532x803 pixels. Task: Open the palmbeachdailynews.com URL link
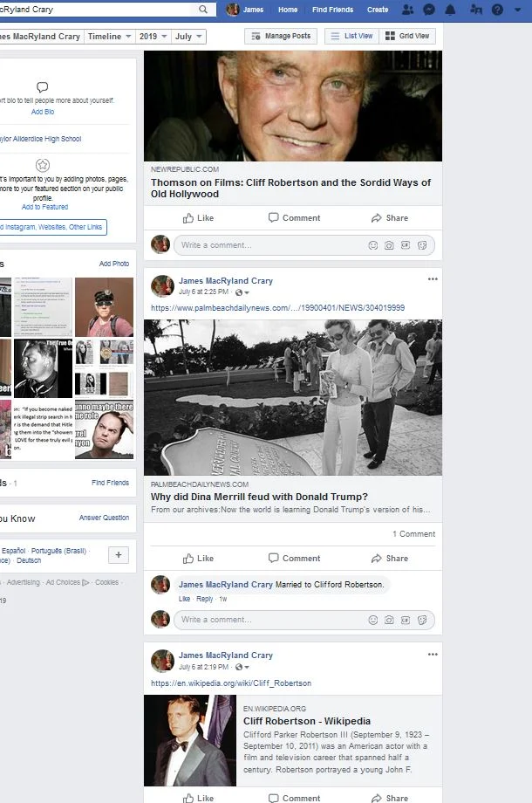(x=277, y=308)
